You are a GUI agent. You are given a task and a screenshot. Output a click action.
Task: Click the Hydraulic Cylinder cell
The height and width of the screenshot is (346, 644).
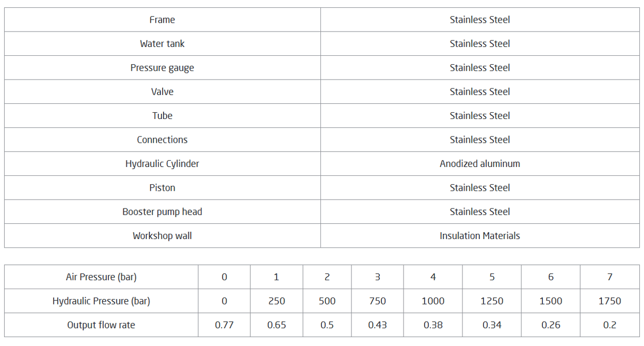pos(162,164)
